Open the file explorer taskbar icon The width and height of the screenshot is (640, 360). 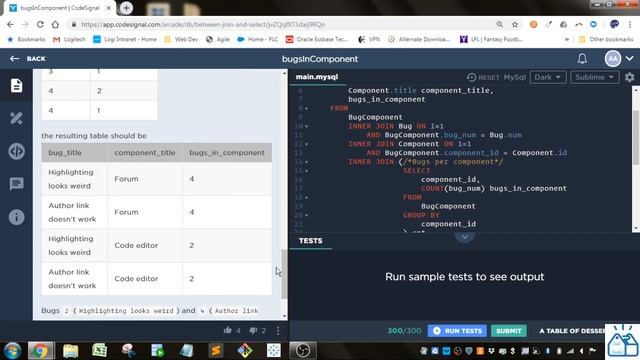(x=70, y=351)
